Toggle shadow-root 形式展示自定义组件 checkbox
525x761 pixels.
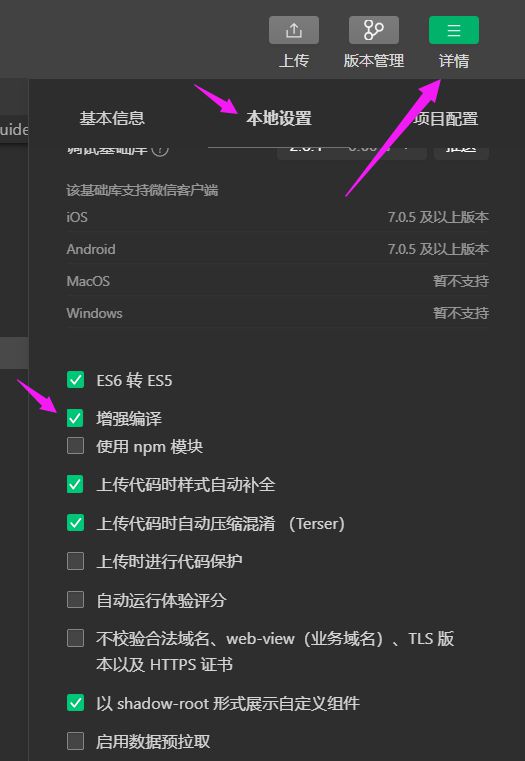pyautogui.click(x=75, y=702)
